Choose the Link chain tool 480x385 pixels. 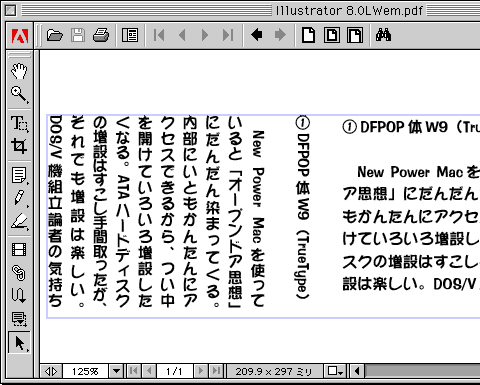pyautogui.click(x=19, y=272)
